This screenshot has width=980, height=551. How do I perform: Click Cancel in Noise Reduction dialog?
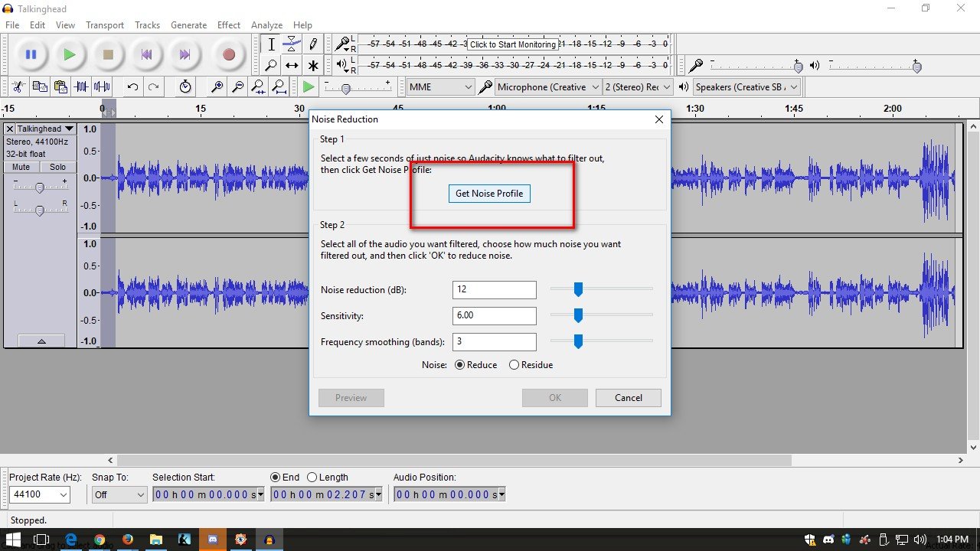point(629,398)
